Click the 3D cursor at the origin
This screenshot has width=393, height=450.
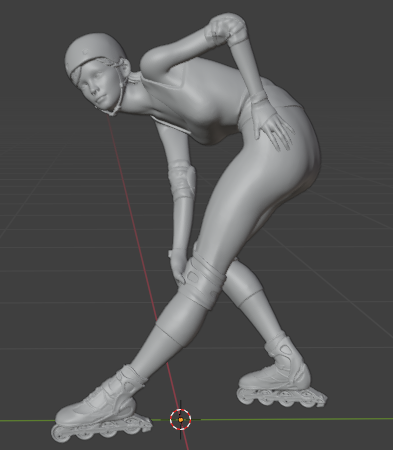point(181,420)
